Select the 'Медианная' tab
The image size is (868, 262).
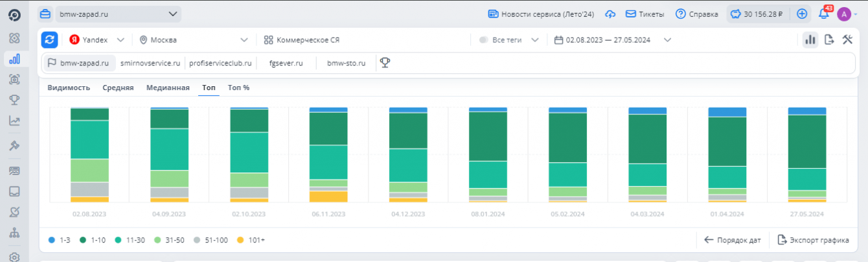pyautogui.click(x=168, y=88)
